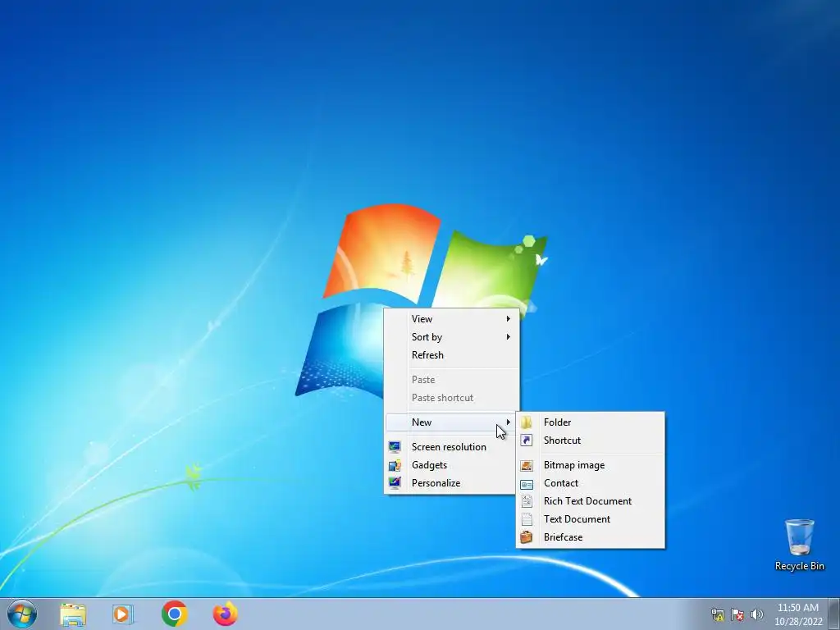
Task: Open the Action Center flag icon
Action: (x=737, y=614)
